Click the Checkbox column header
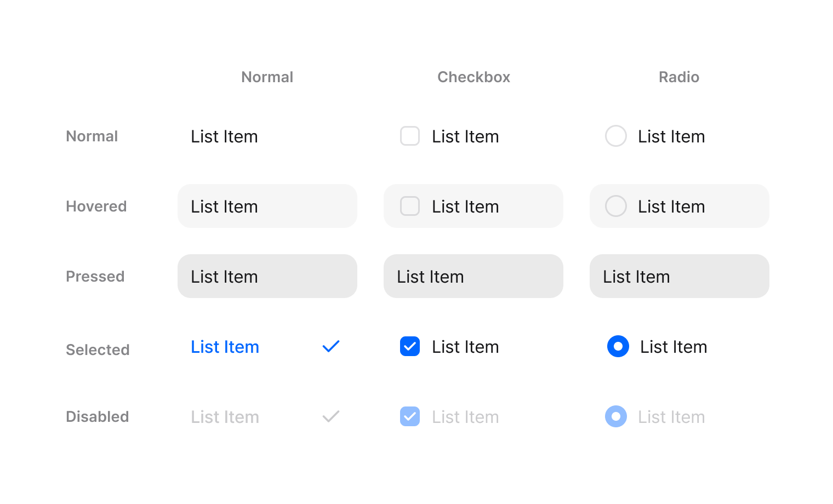This screenshot has height=504, width=833. [473, 77]
